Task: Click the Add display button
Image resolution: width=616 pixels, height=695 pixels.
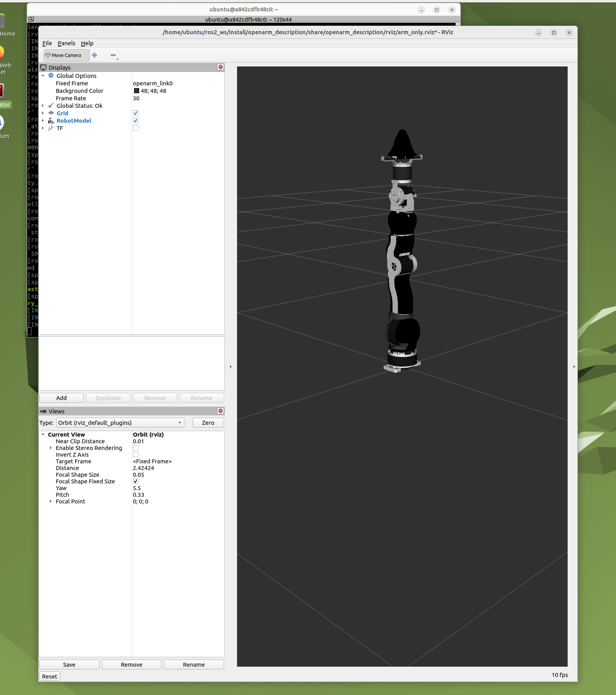Action: point(61,398)
